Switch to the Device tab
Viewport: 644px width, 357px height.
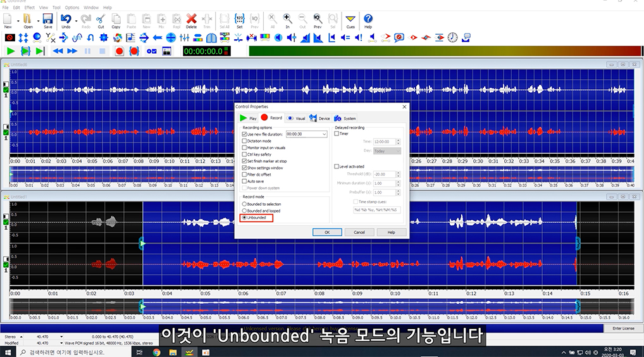(319, 118)
